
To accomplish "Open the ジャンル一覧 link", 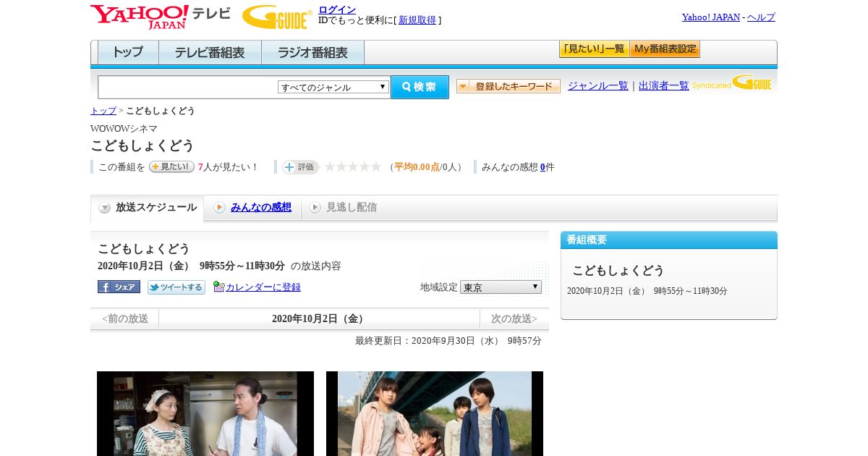I will [598, 85].
